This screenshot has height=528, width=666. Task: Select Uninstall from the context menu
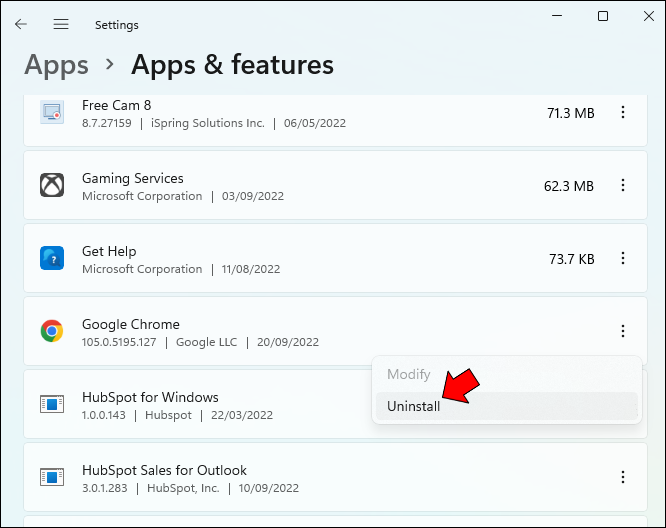[507, 406]
